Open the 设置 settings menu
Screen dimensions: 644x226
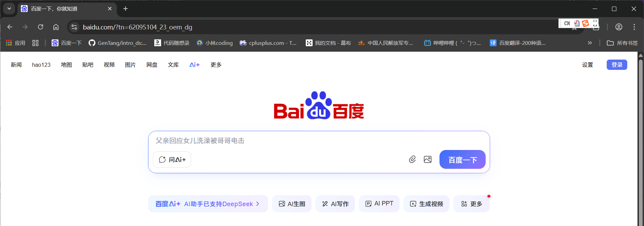(588, 65)
